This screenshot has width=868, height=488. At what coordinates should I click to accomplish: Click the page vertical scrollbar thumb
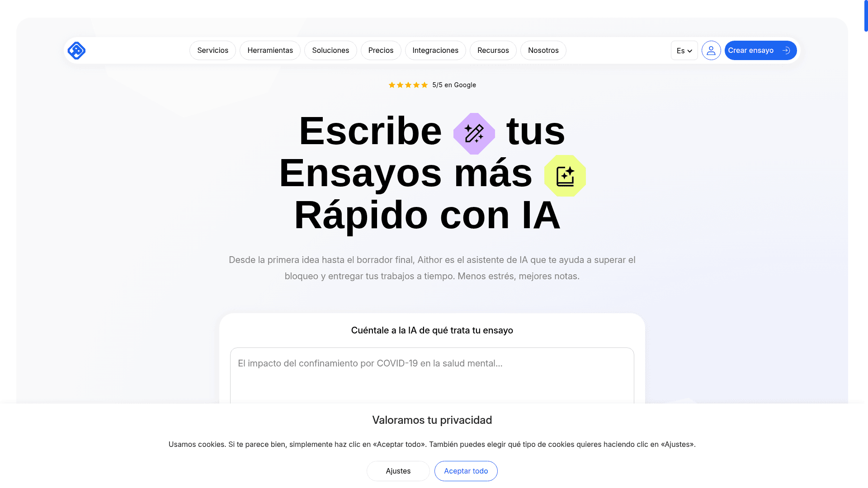866,16
